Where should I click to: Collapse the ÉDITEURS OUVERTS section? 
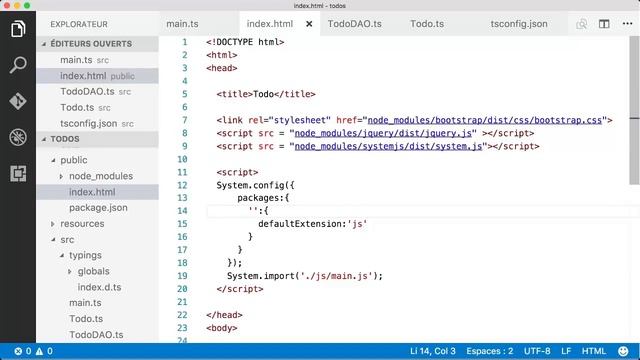pyautogui.click(x=97, y=44)
